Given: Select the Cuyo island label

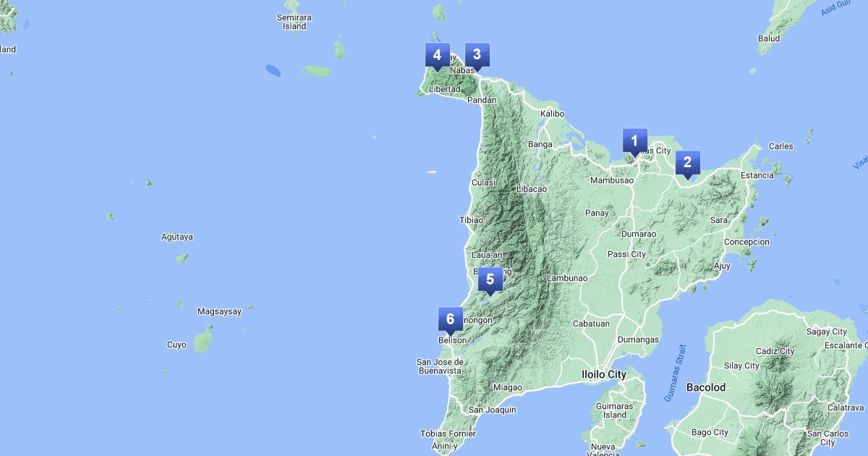Looking at the screenshot, I should (x=176, y=345).
